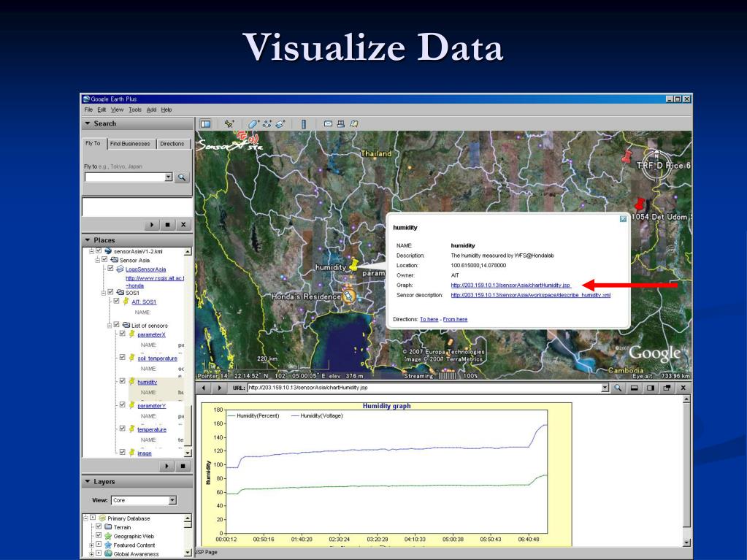Toggle the soil_temperature checkbox
This screenshot has height=560, width=747.
[x=123, y=357]
